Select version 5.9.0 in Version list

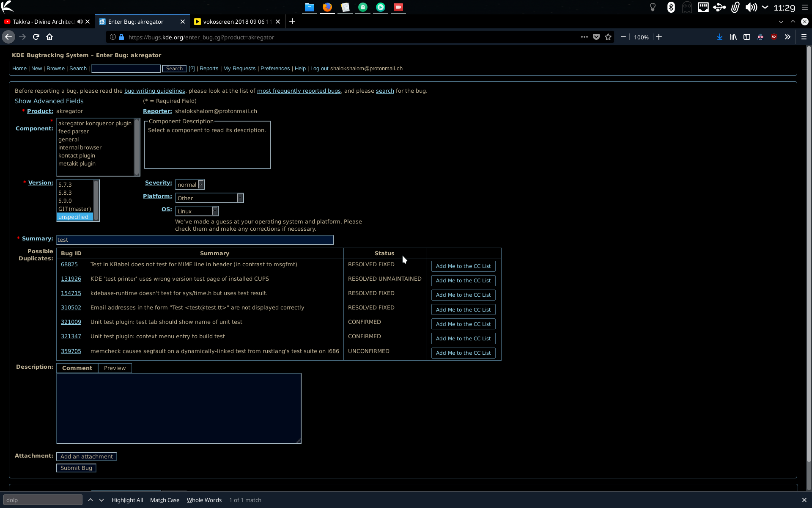click(x=65, y=201)
